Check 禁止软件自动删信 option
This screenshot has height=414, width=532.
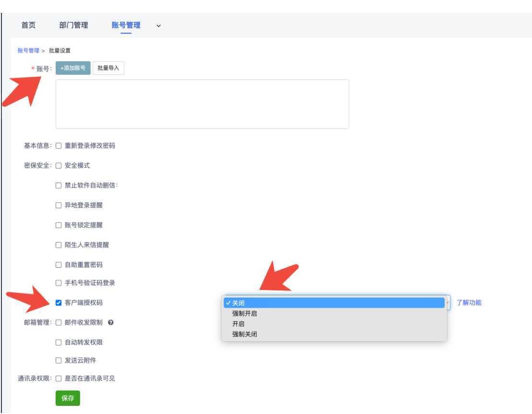[x=59, y=185]
